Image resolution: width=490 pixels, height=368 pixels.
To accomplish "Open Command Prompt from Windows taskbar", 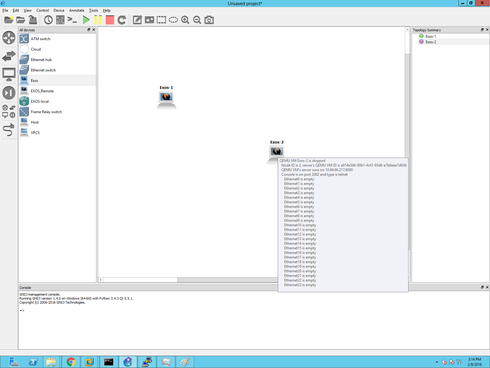I will (109, 362).
